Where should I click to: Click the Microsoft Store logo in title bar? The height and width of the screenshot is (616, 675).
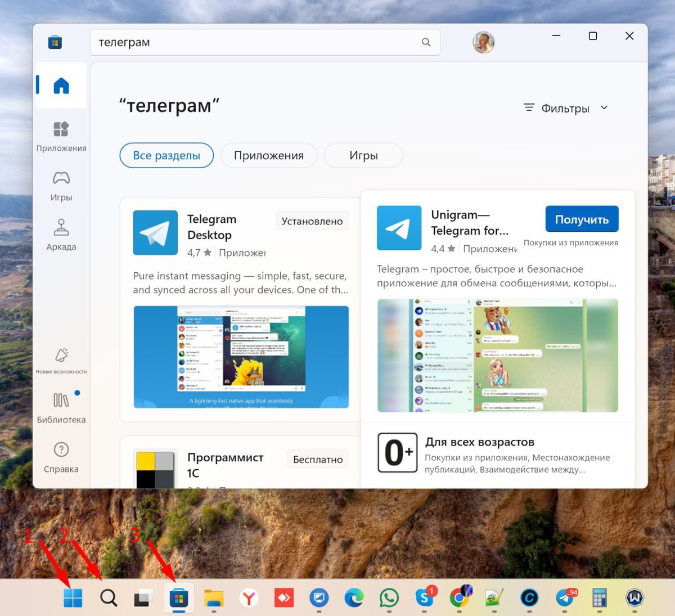point(55,42)
